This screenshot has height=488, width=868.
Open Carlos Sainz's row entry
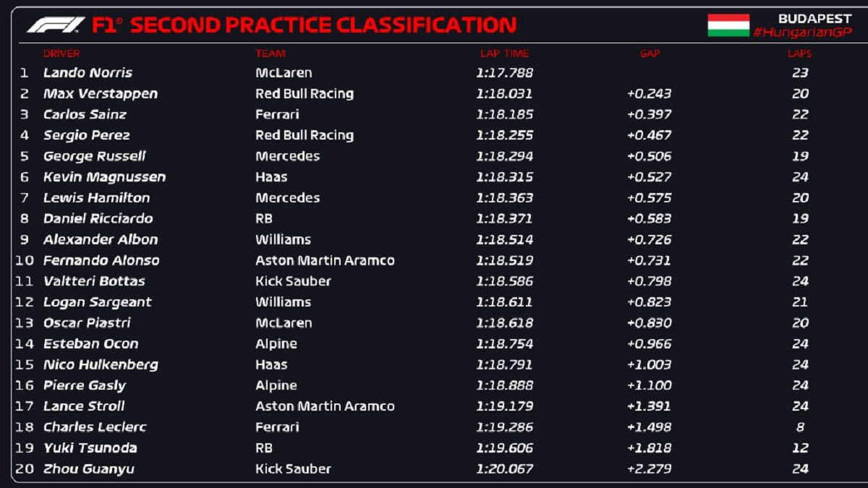[x=85, y=114]
